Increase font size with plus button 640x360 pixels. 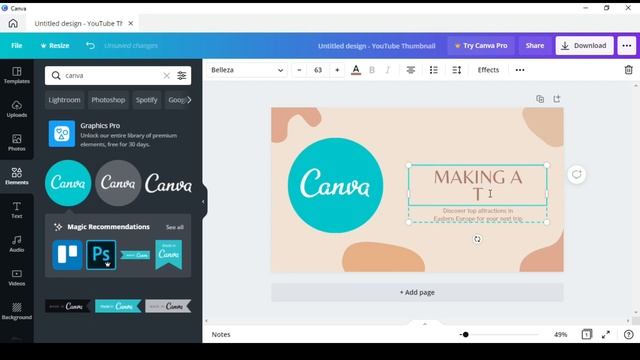click(337, 70)
